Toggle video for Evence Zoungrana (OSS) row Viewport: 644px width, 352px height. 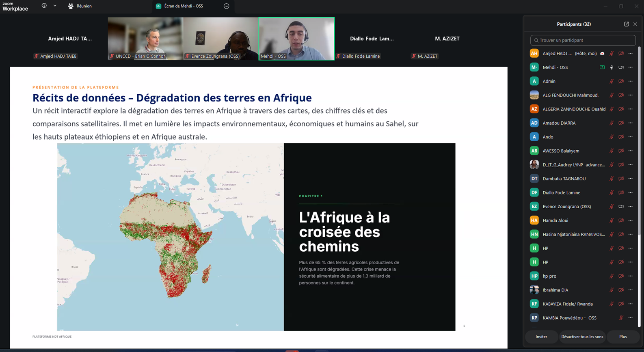click(621, 207)
